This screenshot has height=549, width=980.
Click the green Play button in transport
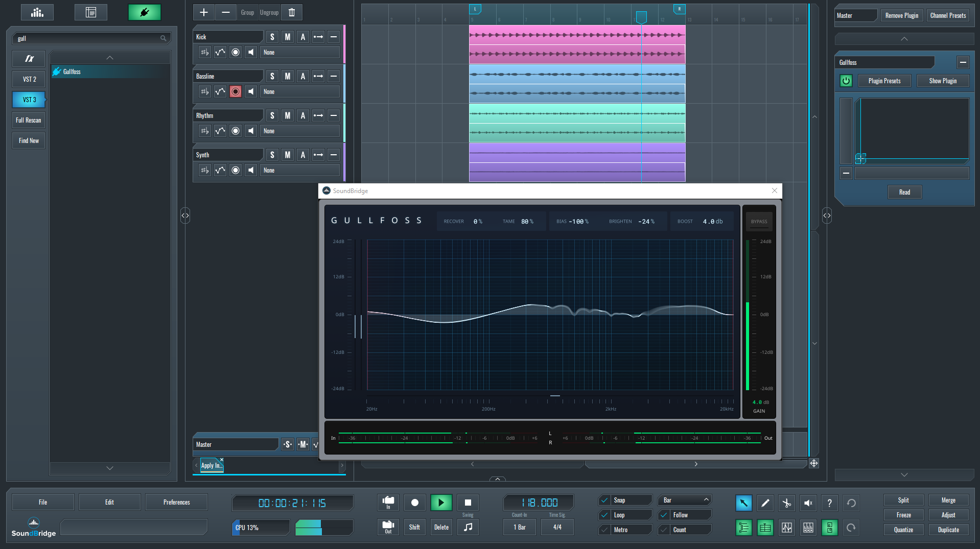click(x=440, y=503)
